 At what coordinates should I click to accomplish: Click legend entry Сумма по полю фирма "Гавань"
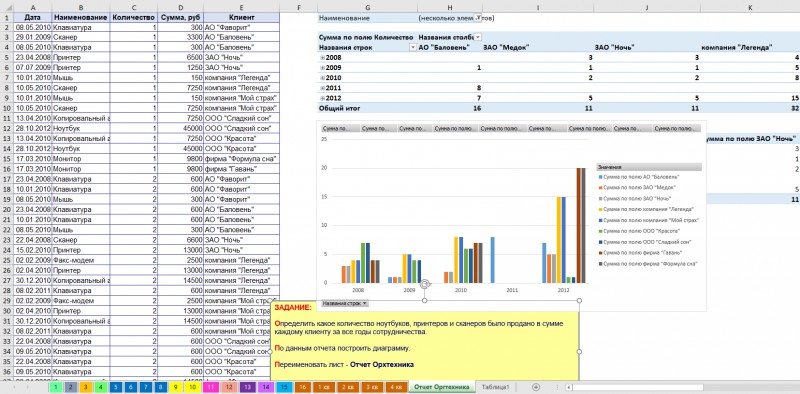644,253
